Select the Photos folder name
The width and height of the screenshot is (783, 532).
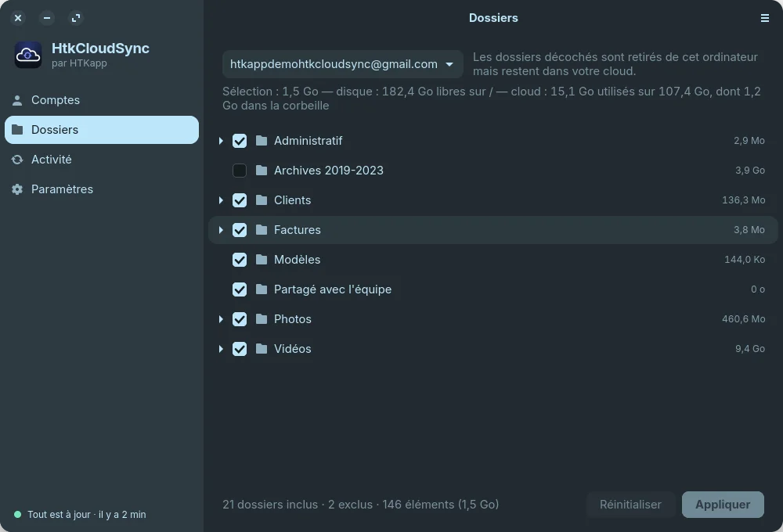coord(293,319)
